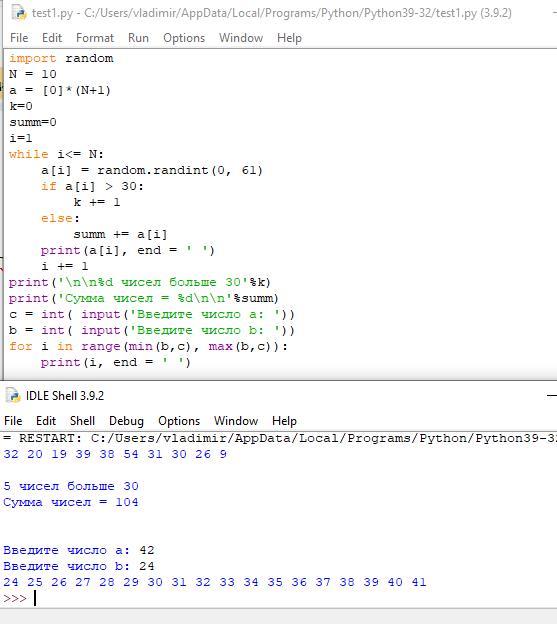
Task: Click the 'Сумма чисел = 104' output line
Action: click(x=71, y=502)
